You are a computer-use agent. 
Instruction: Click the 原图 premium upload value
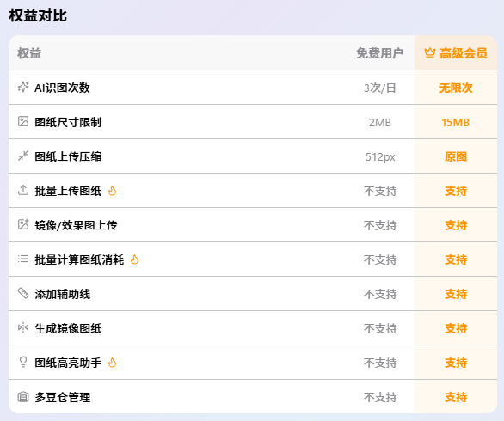pos(456,156)
